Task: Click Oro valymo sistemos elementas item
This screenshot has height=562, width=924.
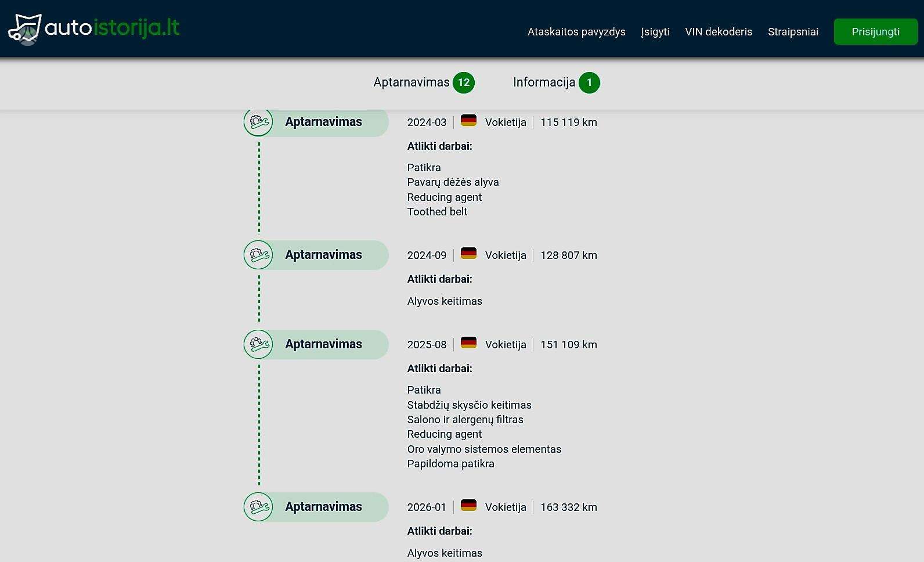Action: (x=484, y=449)
